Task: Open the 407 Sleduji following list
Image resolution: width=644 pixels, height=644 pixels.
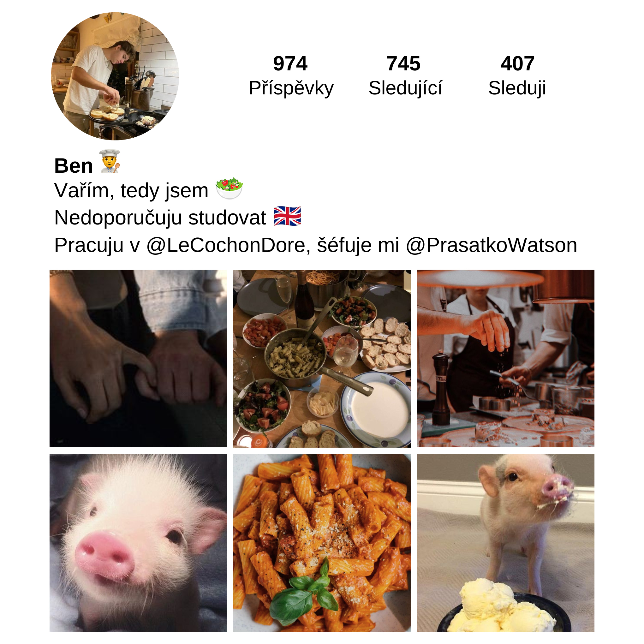Action: pos(517,76)
